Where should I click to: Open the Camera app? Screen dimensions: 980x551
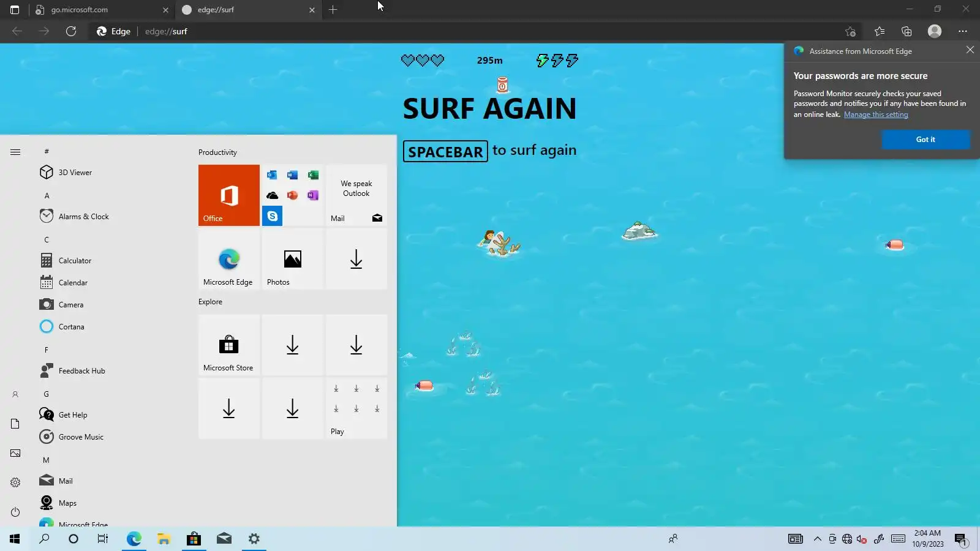pyautogui.click(x=111, y=305)
